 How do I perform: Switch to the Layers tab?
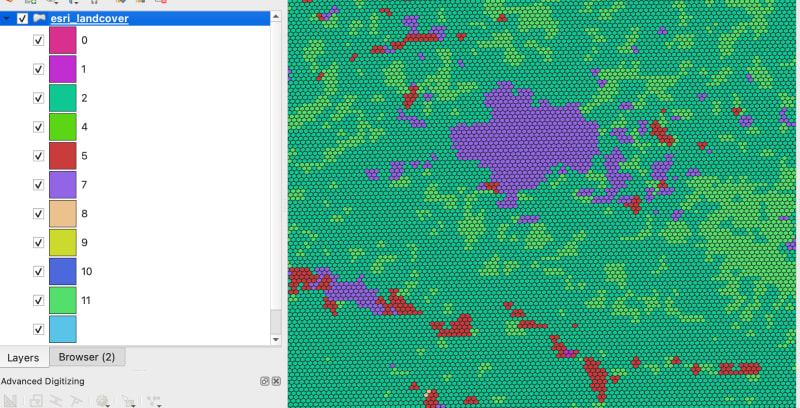(23, 357)
